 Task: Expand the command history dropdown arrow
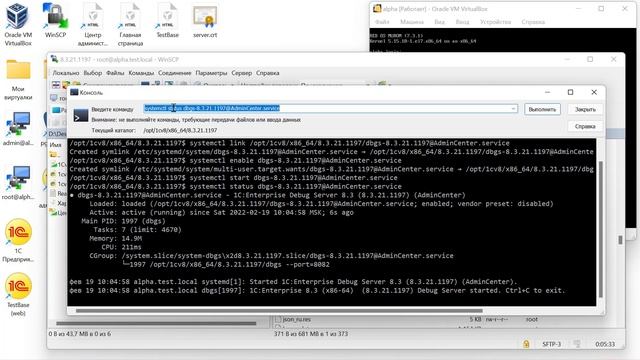(x=513, y=109)
